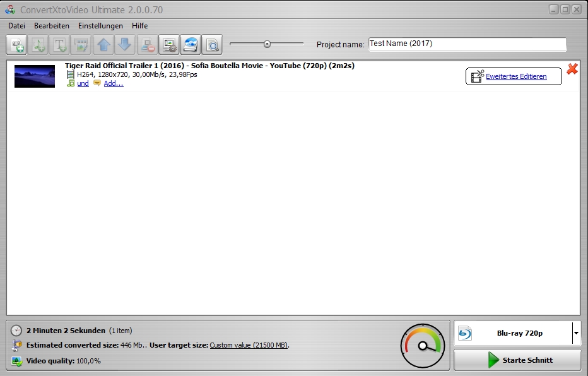The height and width of the screenshot is (376, 588).
Task: Click the 2 Minuten 2 Sekunden duration text
Action: [x=66, y=331]
